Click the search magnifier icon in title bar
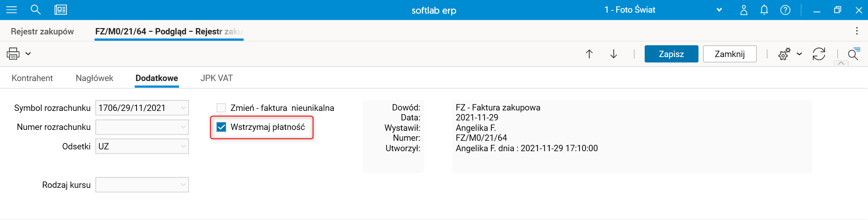Image resolution: width=868 pixels, height=220 pixels. pos(35,10)
